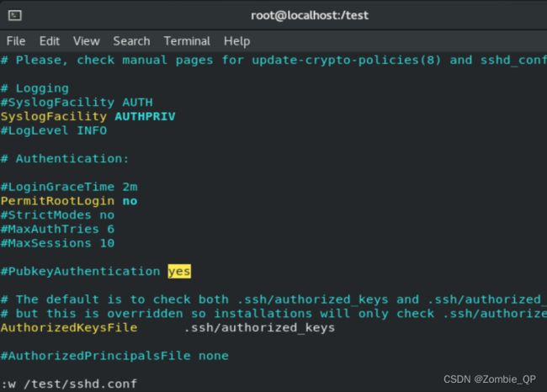This screenshot has width=547, height=392.
Task: Click the AUTHPRIV value text
Action: (x=145, y=116)
